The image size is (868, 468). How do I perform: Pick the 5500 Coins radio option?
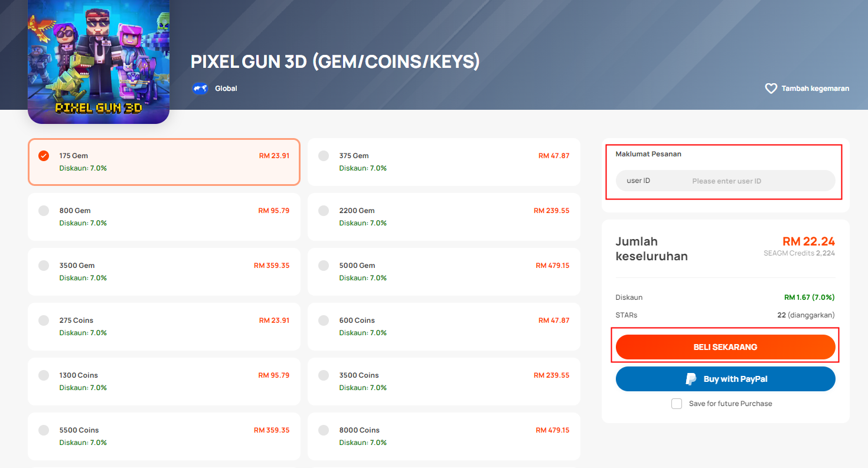pos(44,430)
